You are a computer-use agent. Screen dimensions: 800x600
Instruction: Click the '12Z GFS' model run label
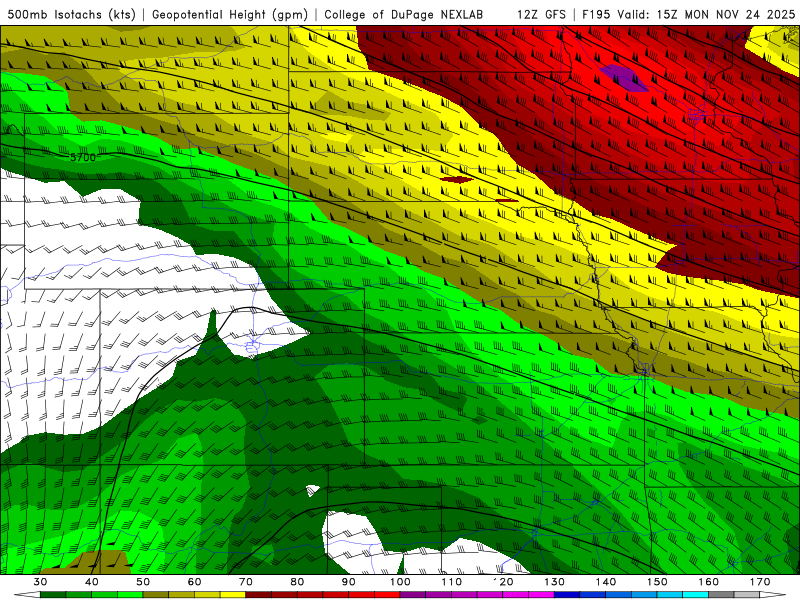[x=541, y=15]
